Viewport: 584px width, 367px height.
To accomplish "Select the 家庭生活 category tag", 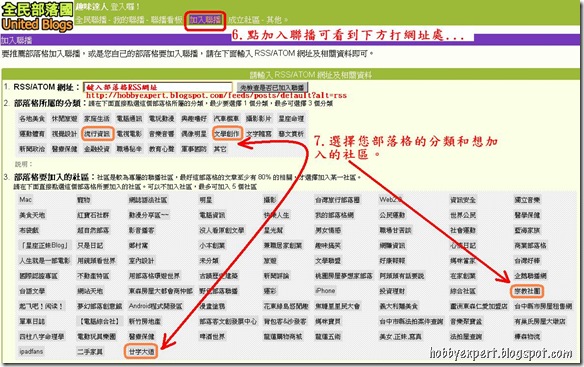I will (97, 119).
